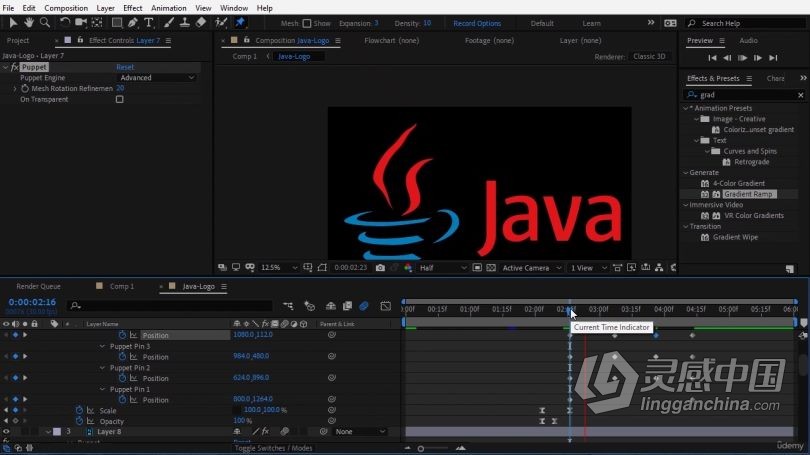The image size is (810, 455).
Task: Step to next frame in Preview
Action: point(758,58)
